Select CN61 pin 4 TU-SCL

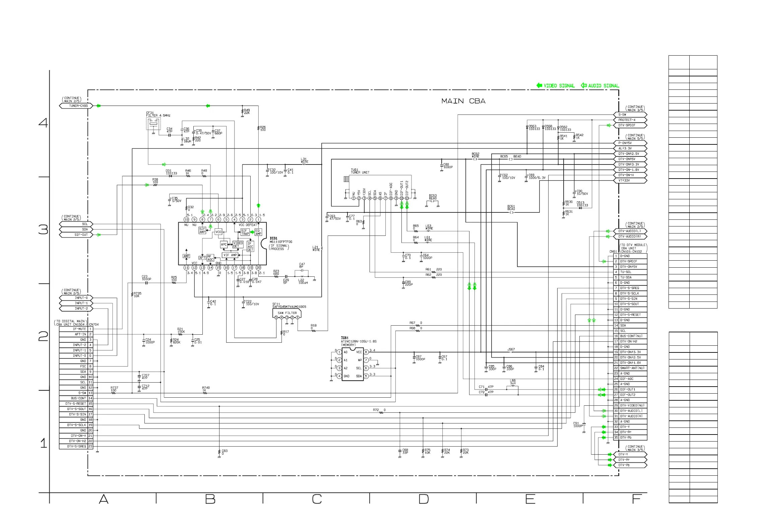click(630, 272)
